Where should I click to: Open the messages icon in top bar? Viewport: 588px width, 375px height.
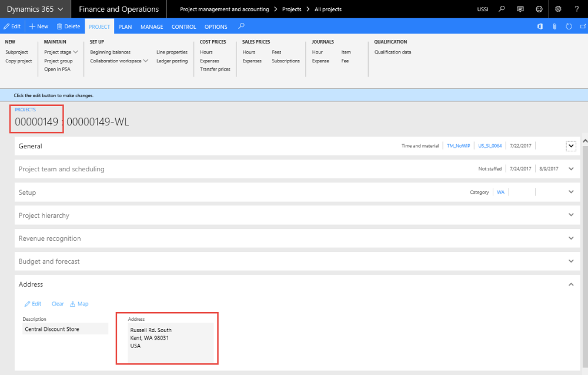[x=520, y=9]
